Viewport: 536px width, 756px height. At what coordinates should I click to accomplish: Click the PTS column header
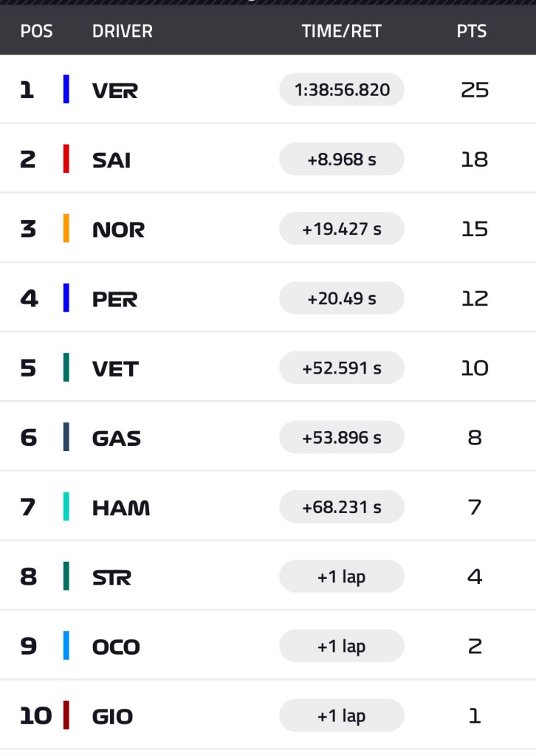click(472, 31)
